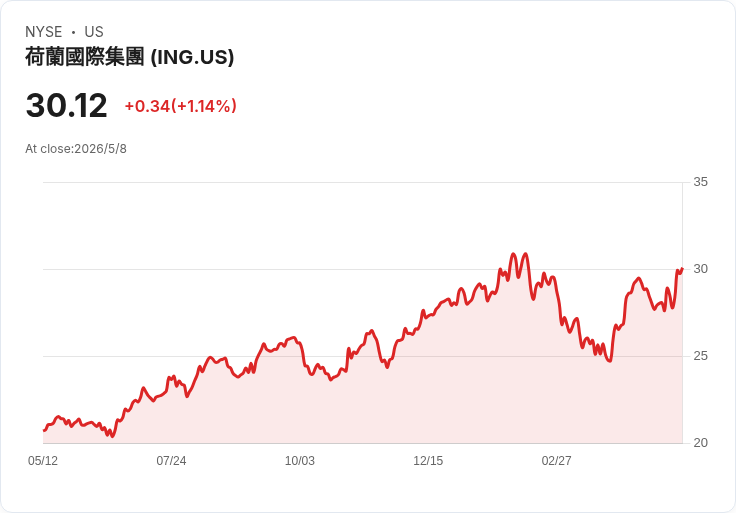Click the 30 price axis label
The width and height of the screenshot is (736, 513).
pyautogui.click(x=700, y=269)
